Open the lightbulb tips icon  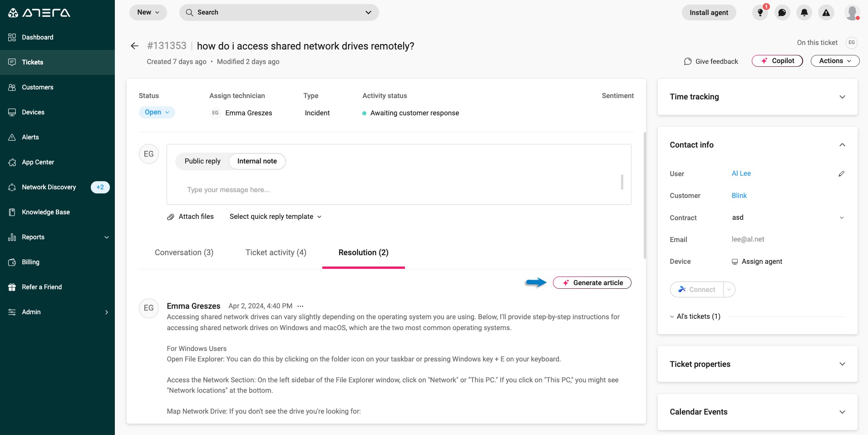[760, 13]
